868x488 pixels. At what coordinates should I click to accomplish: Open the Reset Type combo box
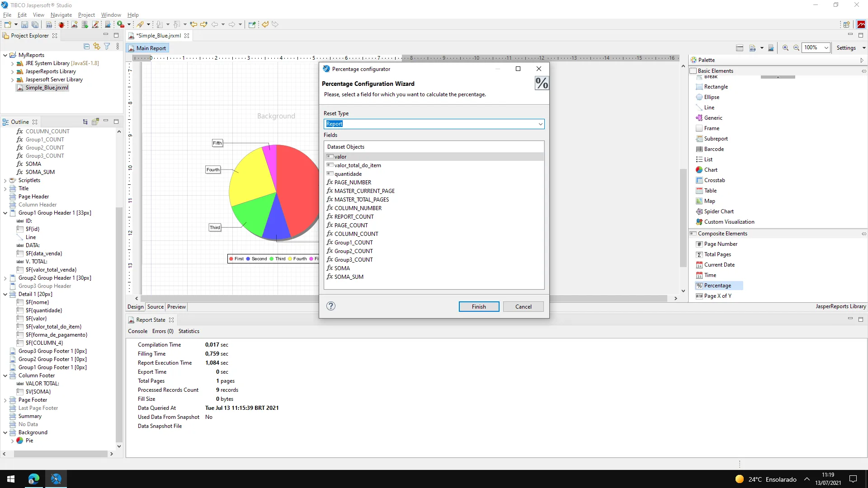point(540,124)
